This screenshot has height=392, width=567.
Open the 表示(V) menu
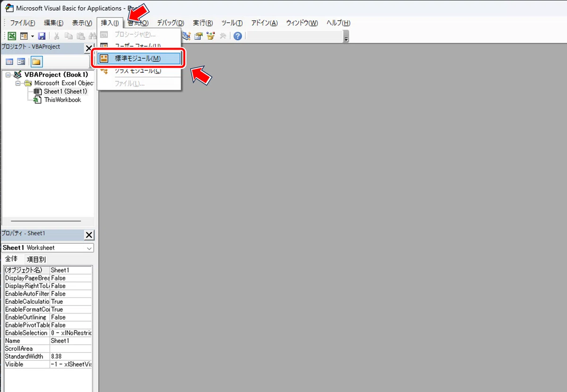82,23
